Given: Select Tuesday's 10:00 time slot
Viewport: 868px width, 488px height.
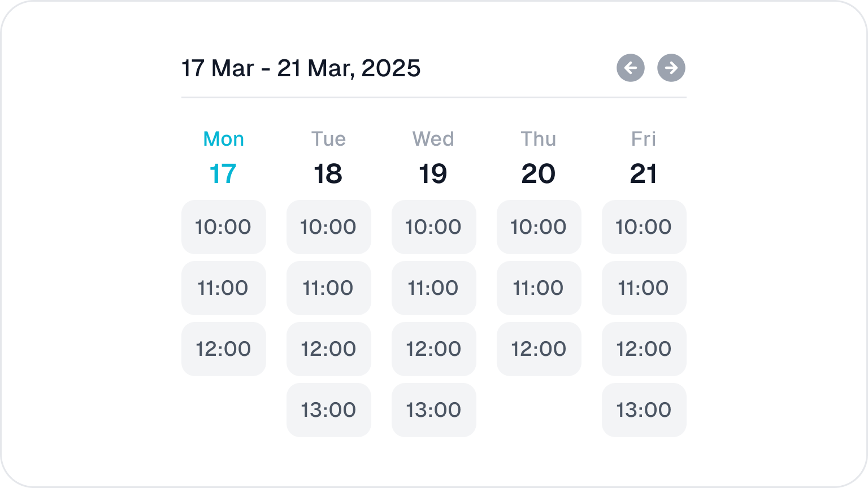Looking at the screenshot, I should pyautogui.click(x=328, y=227).
